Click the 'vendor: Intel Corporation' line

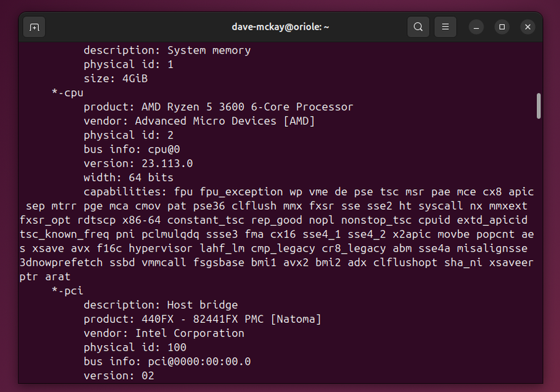pos(164,333)
